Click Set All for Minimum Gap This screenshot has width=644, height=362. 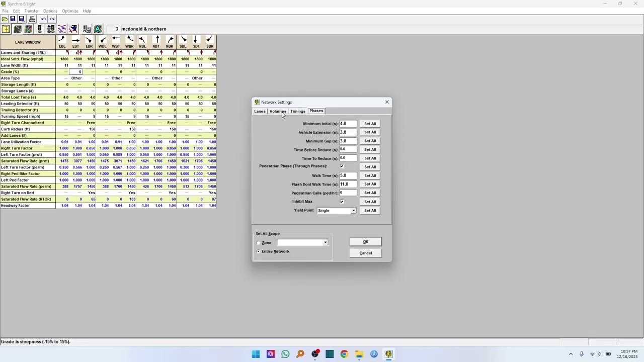[x=370, y=141]
